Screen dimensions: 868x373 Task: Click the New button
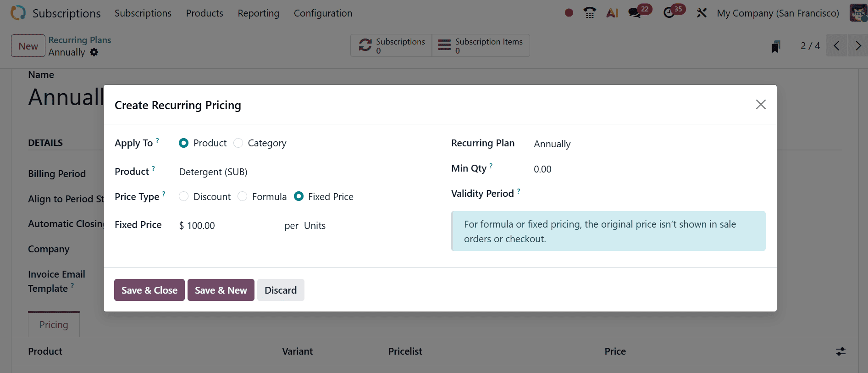pyautogui.click(x=28, y=46)
